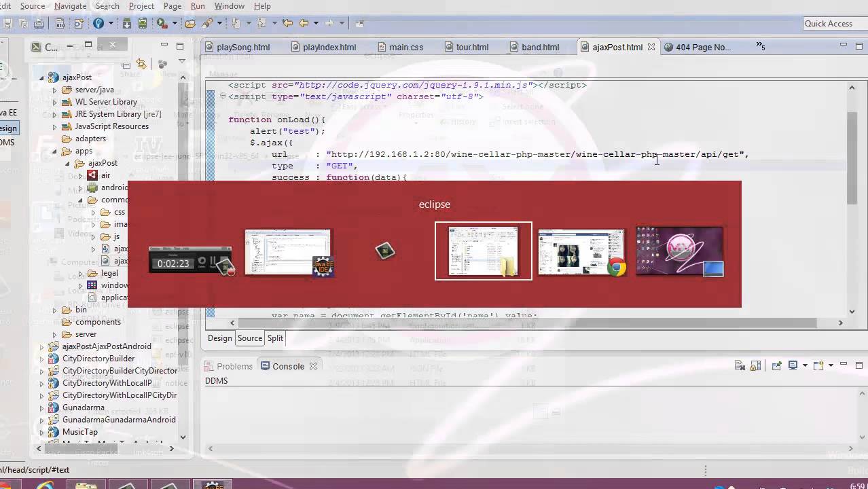Switch to main.css editor tab

click(399, 48)
